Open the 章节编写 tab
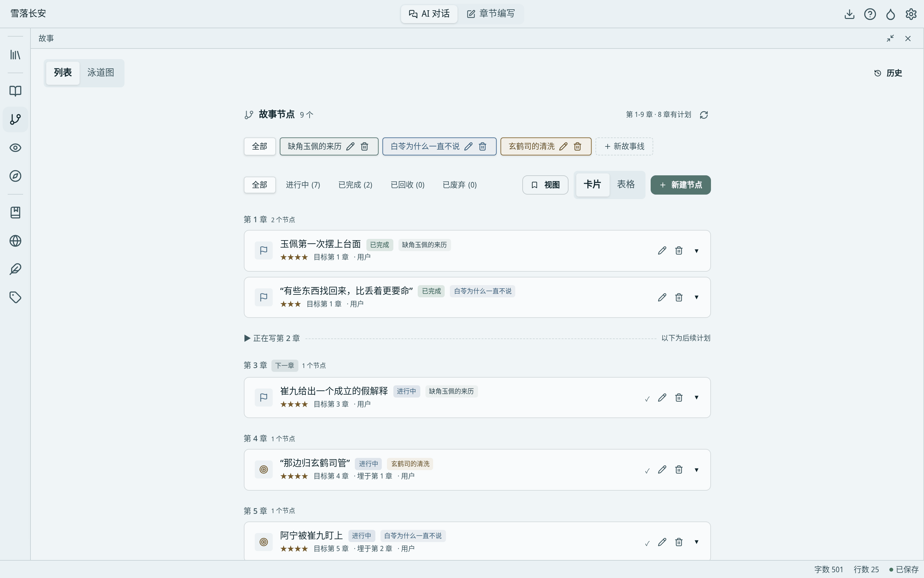924x578 pixels. tap(491, 14)
